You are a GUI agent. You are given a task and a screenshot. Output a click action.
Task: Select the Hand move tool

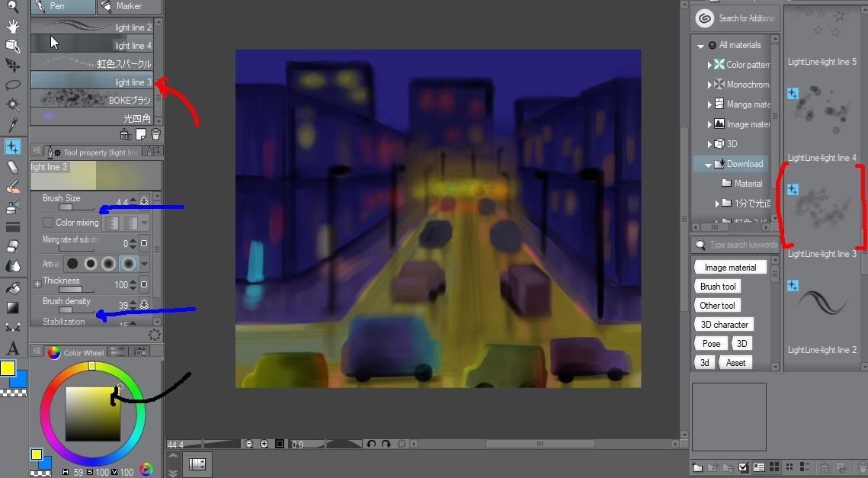click(12, 26)
